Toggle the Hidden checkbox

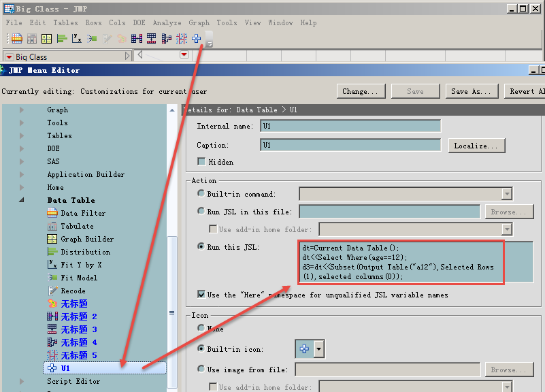point(201,161)
